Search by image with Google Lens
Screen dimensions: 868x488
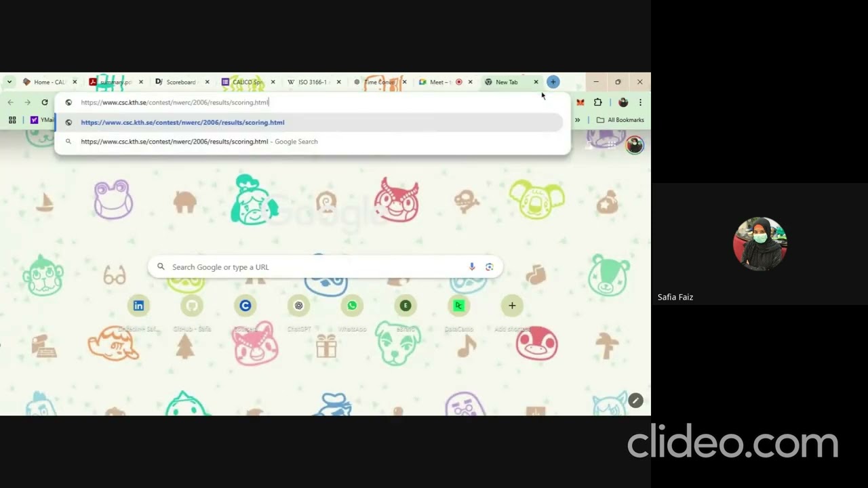coord(489,267)
